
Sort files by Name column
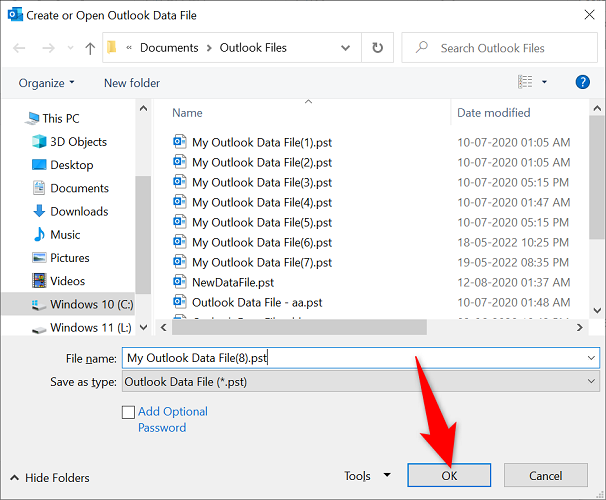pos(187,112)
